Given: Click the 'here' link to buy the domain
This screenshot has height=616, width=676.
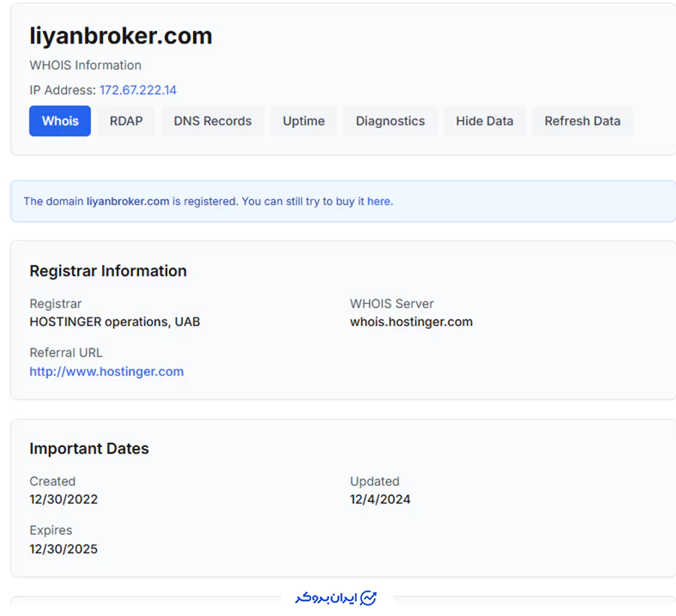Looking at the screenshot, I should pos(379,201).
